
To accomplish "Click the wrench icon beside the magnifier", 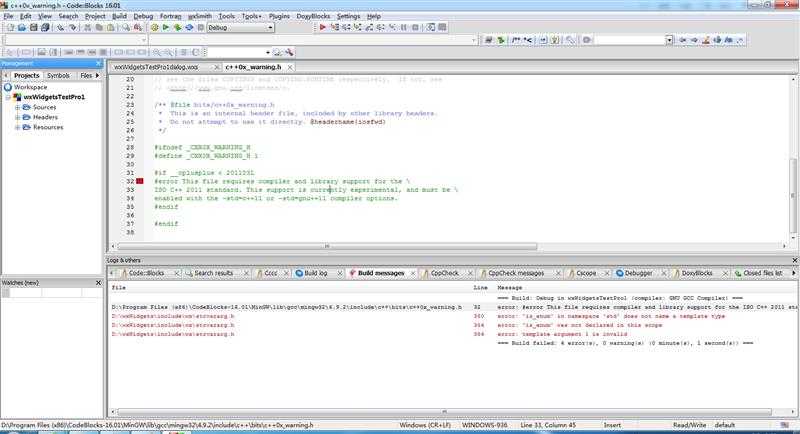I will click(x=289, y=52).
